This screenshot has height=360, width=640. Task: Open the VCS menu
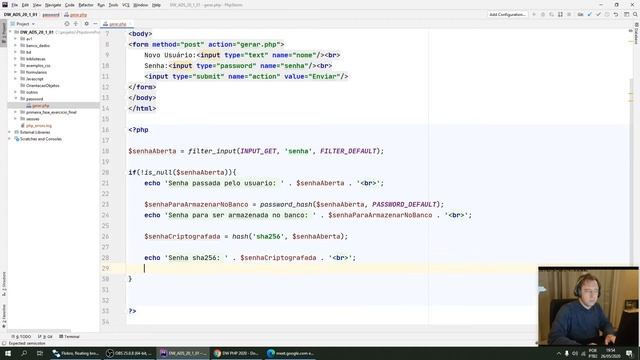(126, 5)
